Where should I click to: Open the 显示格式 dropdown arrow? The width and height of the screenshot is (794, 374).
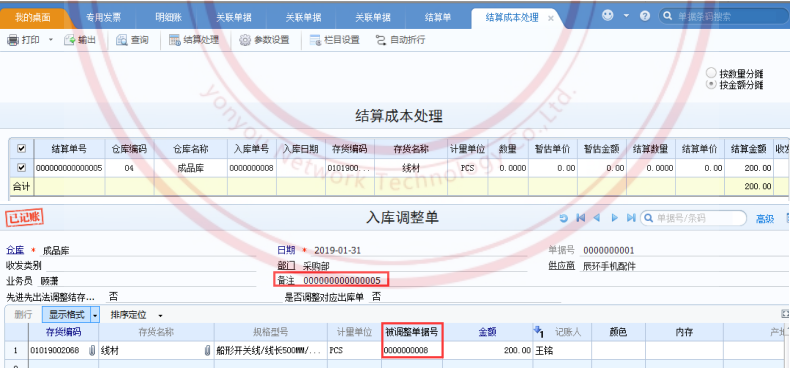95,314
